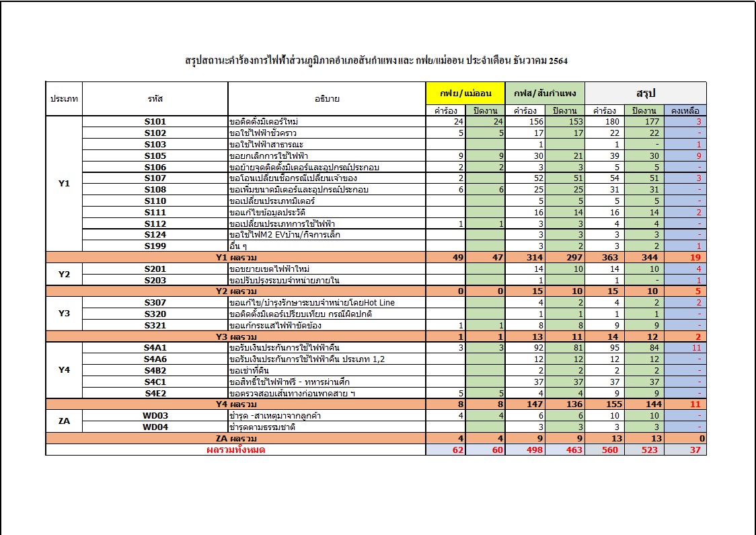Click code cell S4A1
This screenshot has width=756, height=535.
pos(155,348)
